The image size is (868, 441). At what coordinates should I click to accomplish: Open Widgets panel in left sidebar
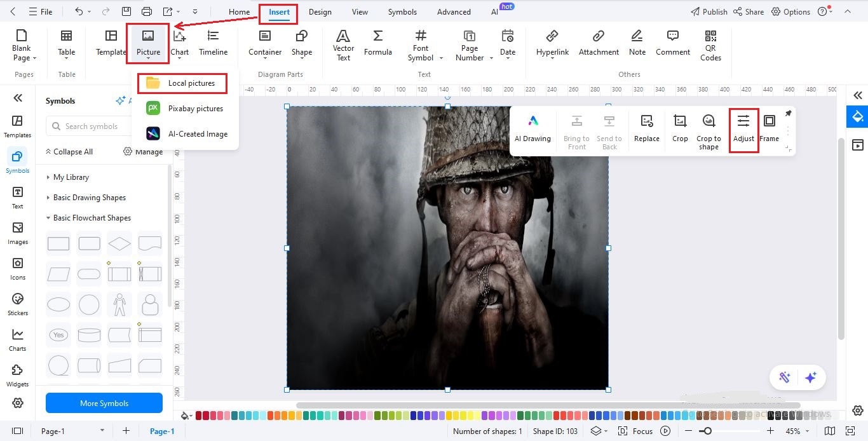click(17, 376)
